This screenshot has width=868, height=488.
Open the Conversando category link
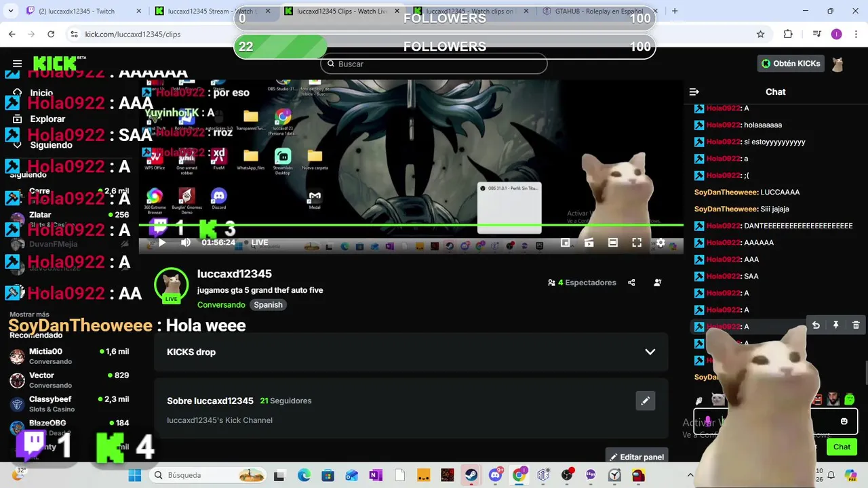click(221, 305)
